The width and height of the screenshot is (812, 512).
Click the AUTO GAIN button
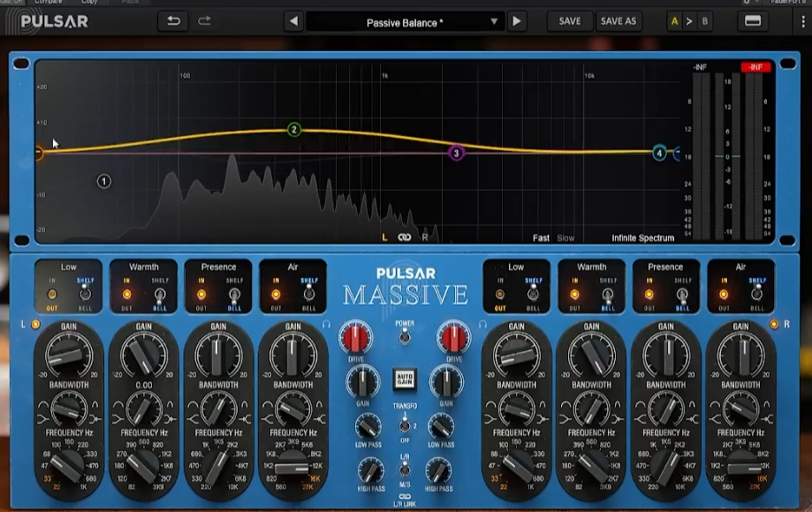(x=405, y=379)
